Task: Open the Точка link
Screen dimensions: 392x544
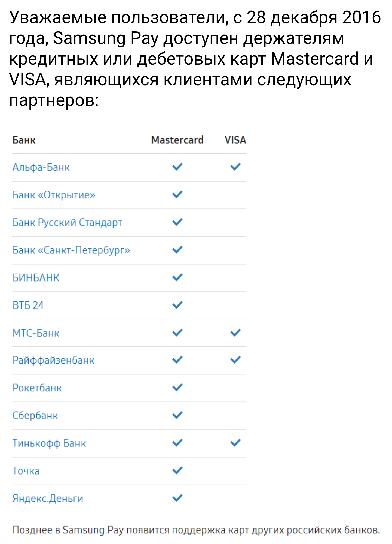Action: click(x=26, y=471)
